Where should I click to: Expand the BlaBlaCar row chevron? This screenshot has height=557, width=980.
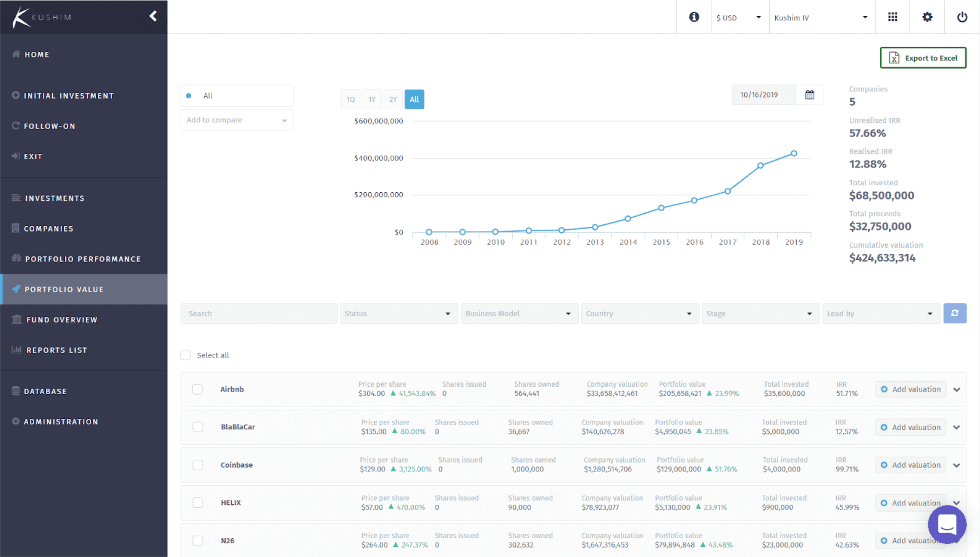coord(956,427)
